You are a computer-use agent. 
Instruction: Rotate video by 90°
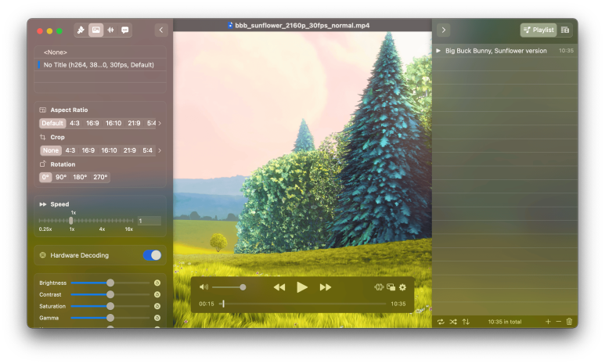(61, 177)
